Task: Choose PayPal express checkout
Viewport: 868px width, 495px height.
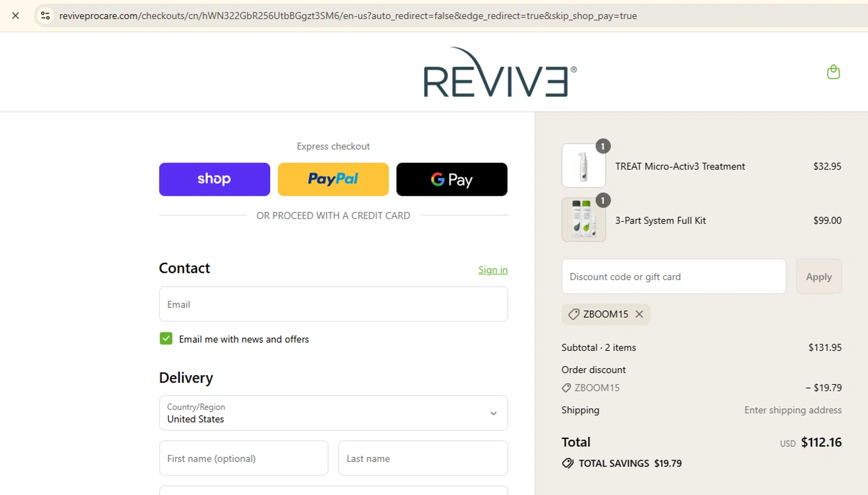Action: pos(333,179)
